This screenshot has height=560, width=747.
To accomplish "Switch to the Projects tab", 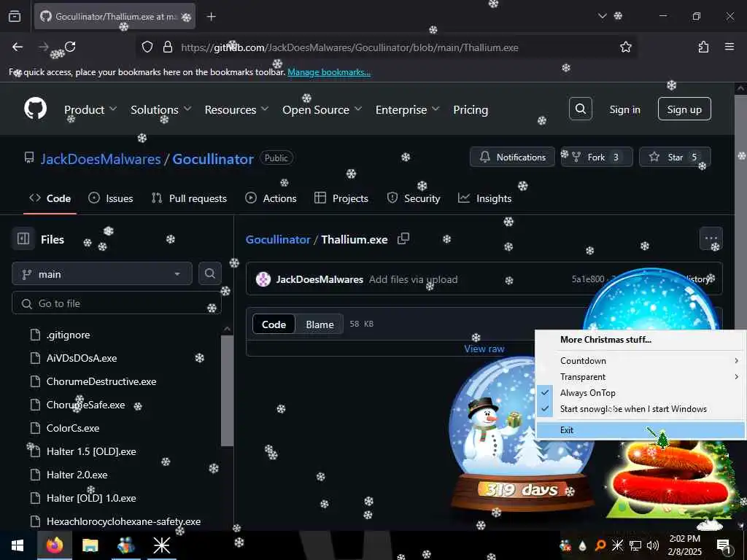I will (341, 198).
